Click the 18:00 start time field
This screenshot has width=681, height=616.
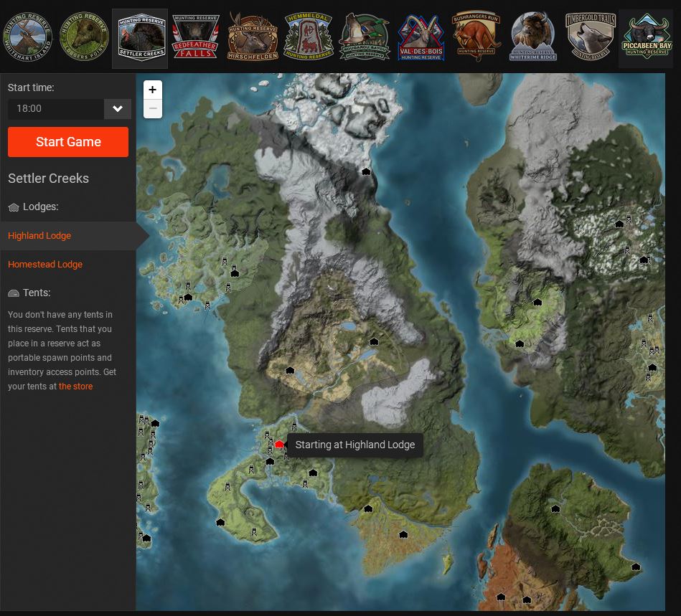55,109
